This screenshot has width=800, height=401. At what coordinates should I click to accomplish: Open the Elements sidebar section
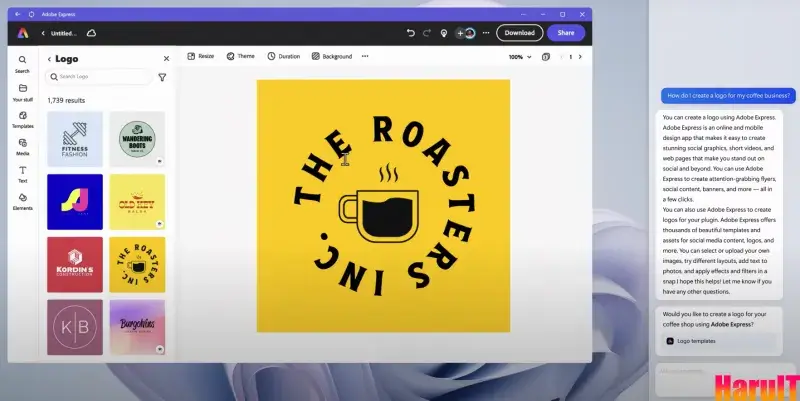click(x=22, y=202)
